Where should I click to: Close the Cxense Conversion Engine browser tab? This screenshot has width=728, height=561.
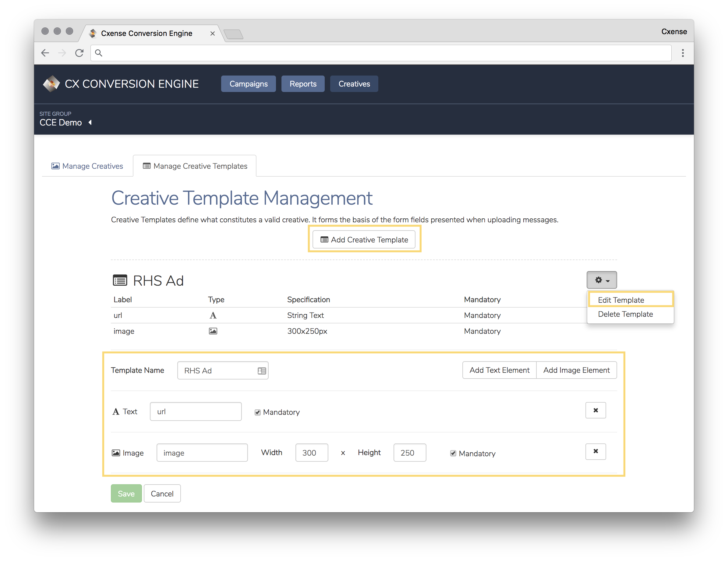[x=212, y=33]
